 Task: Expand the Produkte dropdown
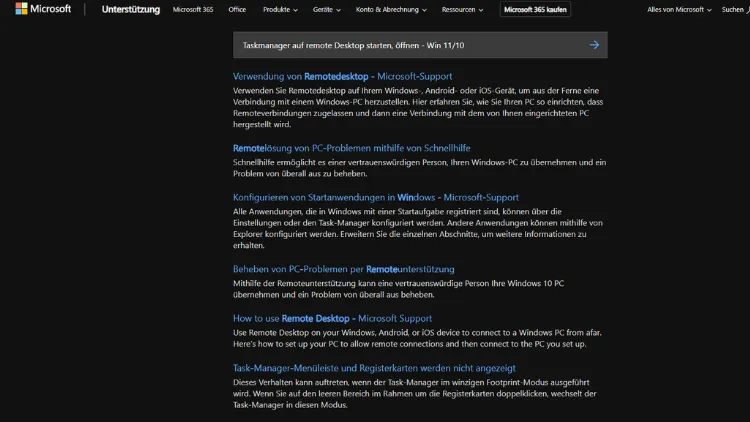pyautogui.click(x=280, y=9)
